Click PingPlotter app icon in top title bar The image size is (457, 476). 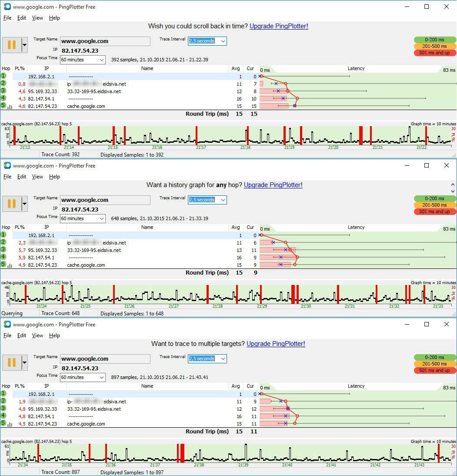pyautogui.click(x=7, y=7)
